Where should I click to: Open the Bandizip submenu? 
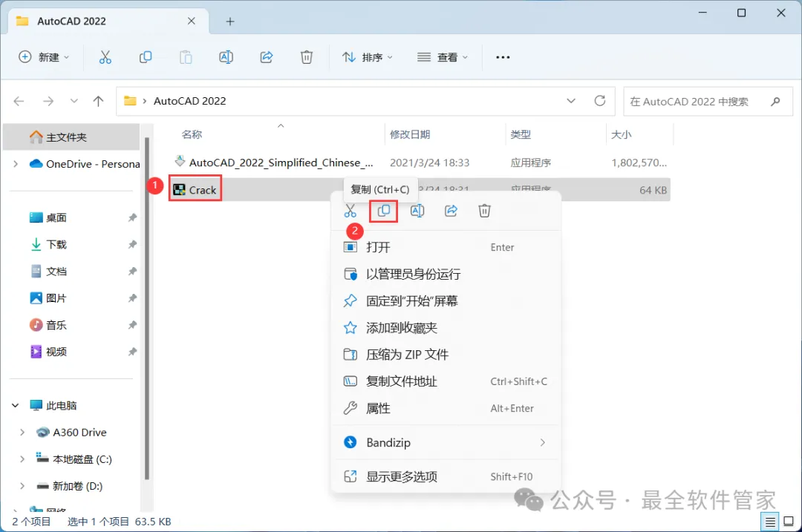point(446,442)
